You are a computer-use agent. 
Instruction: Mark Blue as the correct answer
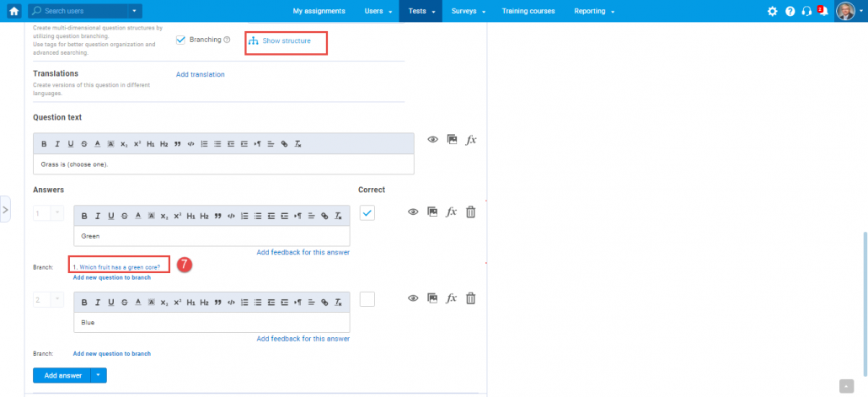[x=367, y=299]
